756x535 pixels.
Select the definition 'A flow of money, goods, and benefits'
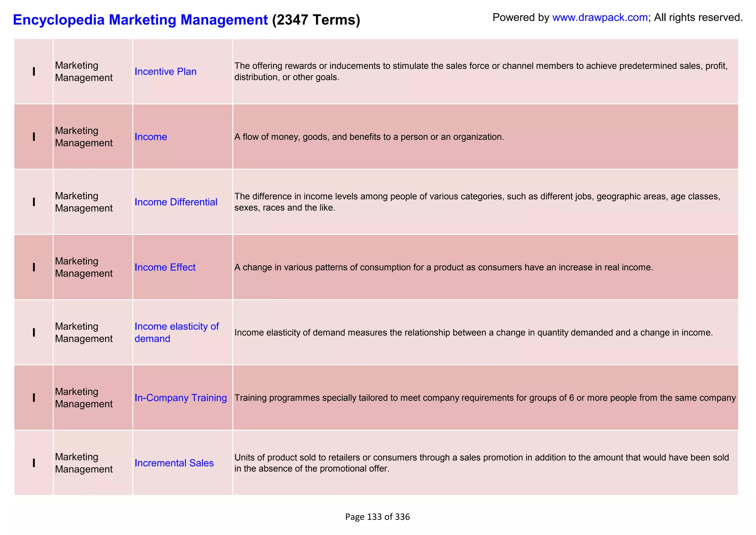[x=369, y=137]
